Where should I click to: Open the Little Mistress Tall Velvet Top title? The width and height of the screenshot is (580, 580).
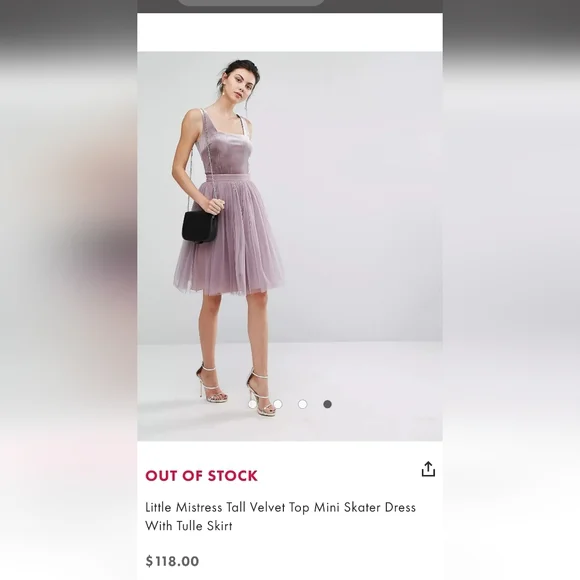click(280, 516)
